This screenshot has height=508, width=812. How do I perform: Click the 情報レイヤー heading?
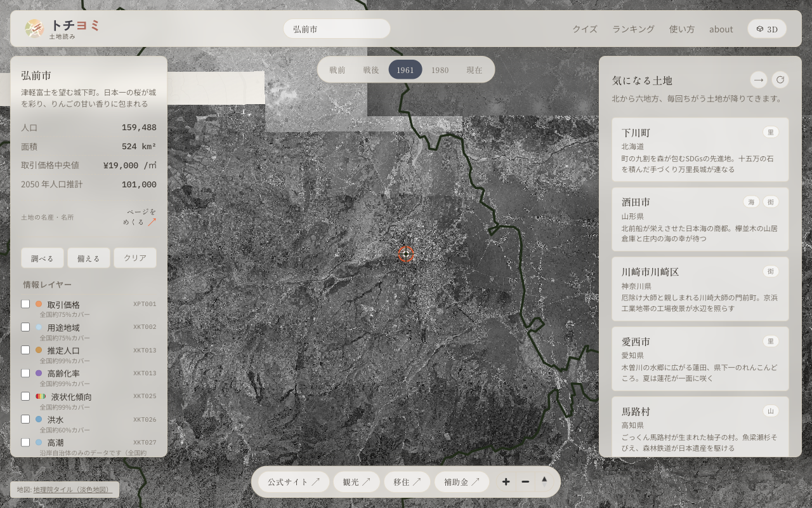click(48, 284)
